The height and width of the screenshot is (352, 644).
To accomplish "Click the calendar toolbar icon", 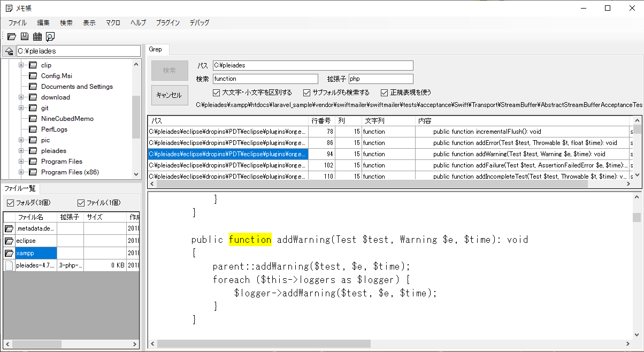I will pyautogui.click(x=37, y=36).
